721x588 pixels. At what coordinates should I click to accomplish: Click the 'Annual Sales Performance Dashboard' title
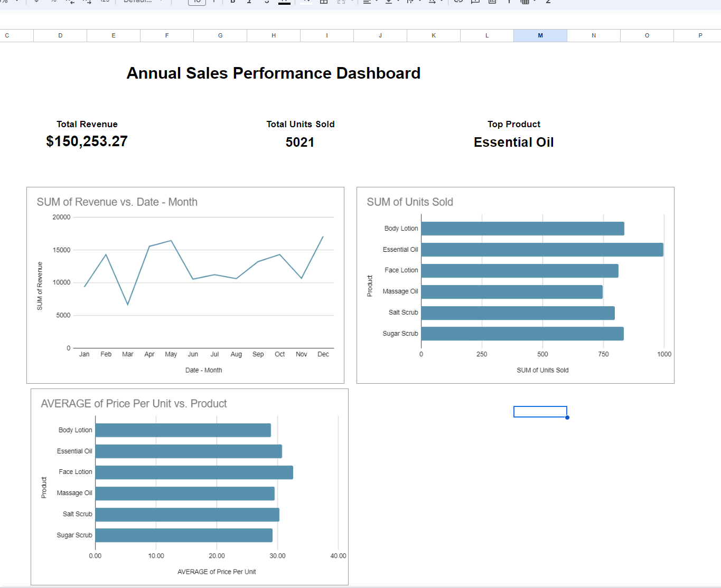click(x=274, y=73)
